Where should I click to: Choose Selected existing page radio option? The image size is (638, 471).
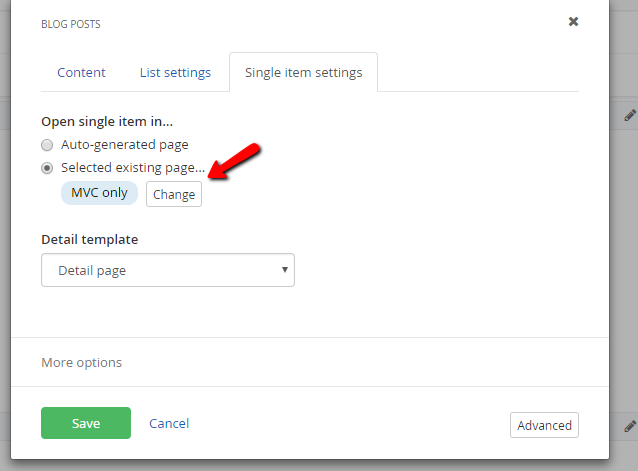click(x=47, y=168)
